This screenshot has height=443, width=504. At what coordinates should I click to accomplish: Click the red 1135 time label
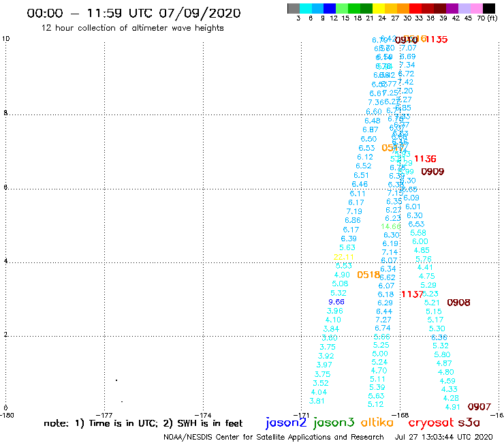click(x=437, y=40)
